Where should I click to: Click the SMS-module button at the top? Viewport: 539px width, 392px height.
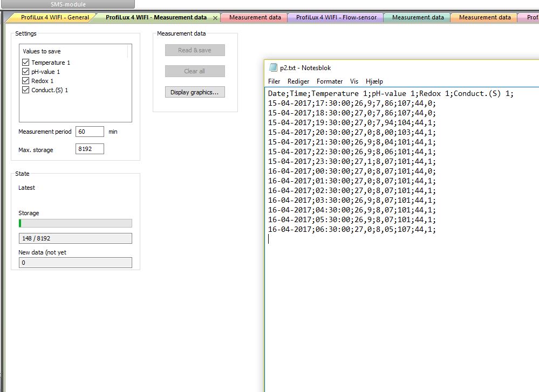(68, 4)
